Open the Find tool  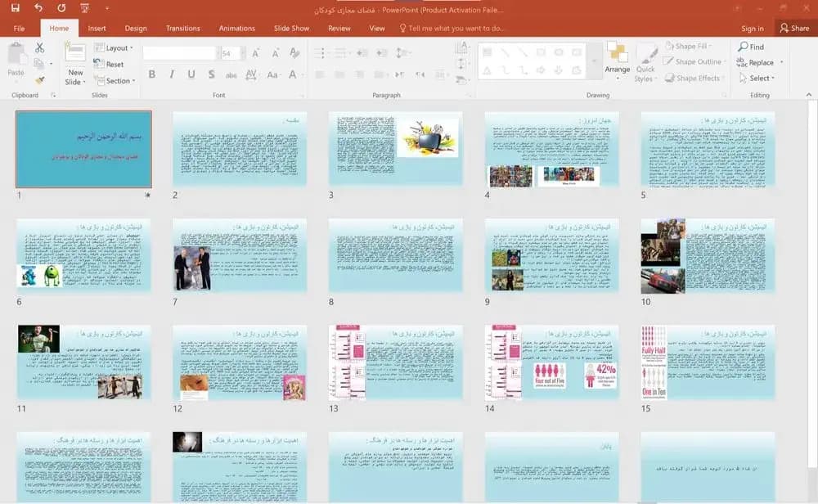(751, 47)
